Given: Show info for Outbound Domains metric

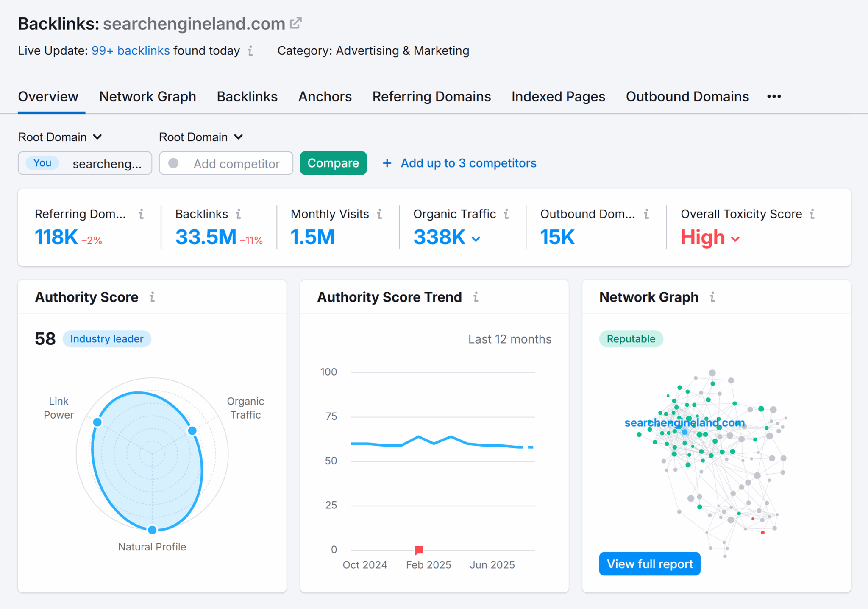Looking at the screenshot, I should coord(646,214).
